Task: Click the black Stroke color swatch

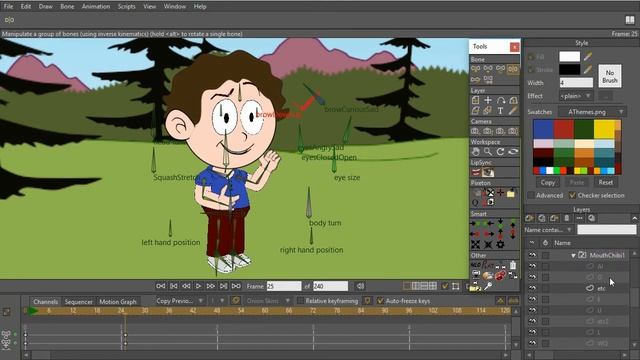Action: point(569,69)
